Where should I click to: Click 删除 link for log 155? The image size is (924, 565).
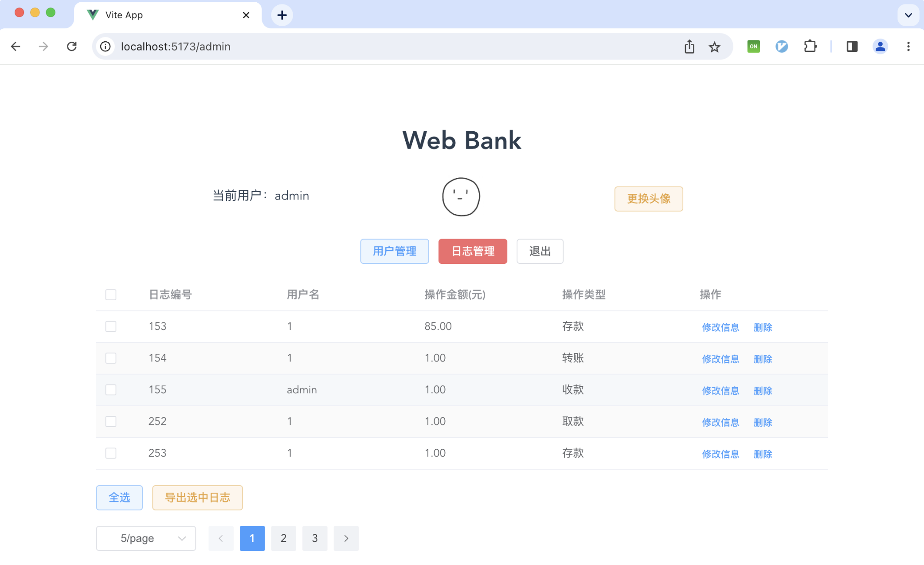click(763, 391)
